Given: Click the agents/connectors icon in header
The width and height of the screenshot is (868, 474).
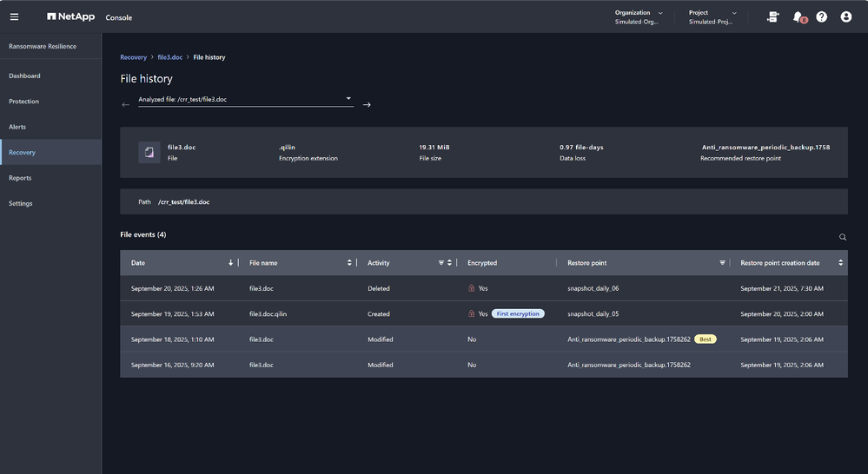Looking at the screenshot, I should coord(772,16).
